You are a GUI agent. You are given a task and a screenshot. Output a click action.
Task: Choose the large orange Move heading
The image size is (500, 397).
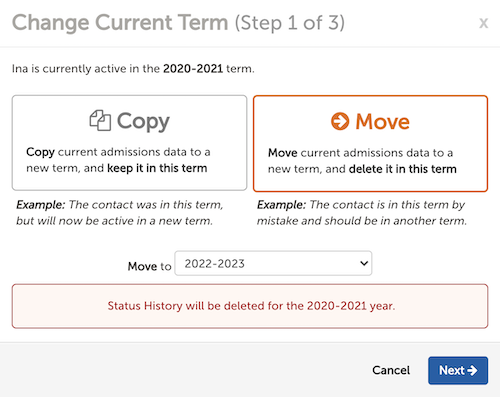coord(382,121)
